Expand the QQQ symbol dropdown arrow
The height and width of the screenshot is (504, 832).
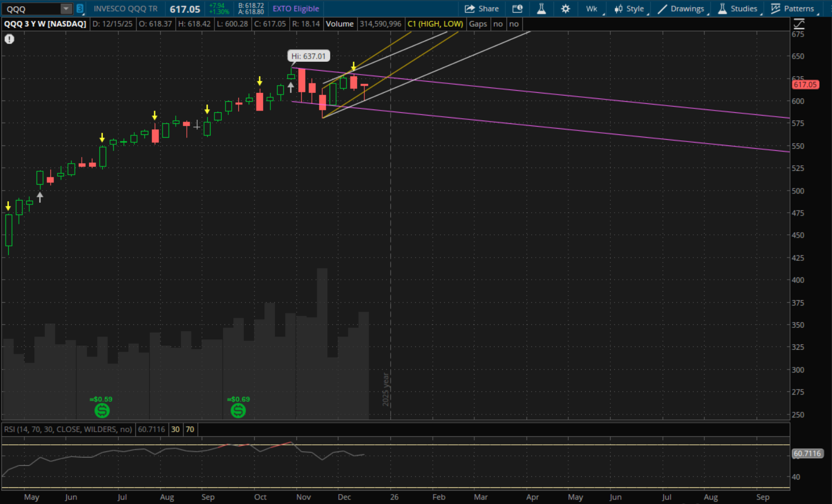[66, 9]
